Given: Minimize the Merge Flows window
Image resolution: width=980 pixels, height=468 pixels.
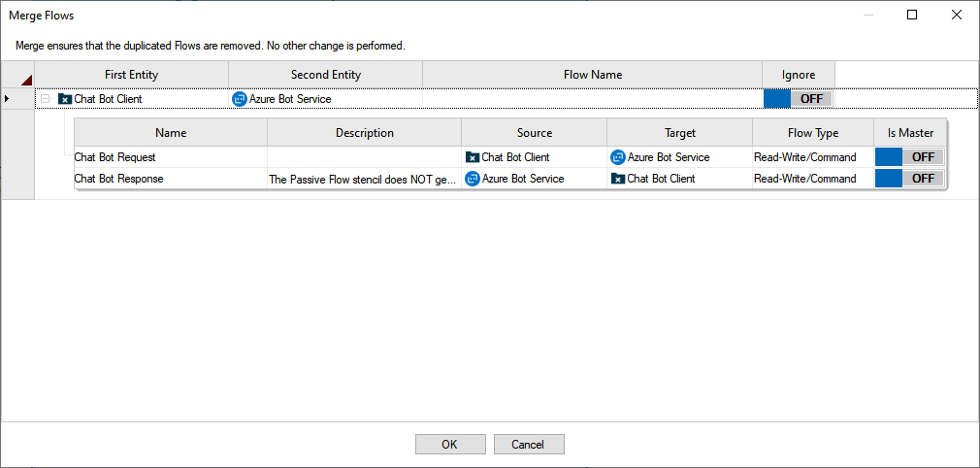Looking at the screenshot, I should pos(868,15).
